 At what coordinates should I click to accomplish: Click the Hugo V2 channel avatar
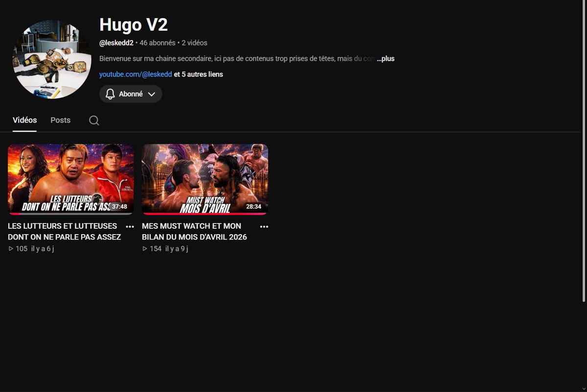52,59
